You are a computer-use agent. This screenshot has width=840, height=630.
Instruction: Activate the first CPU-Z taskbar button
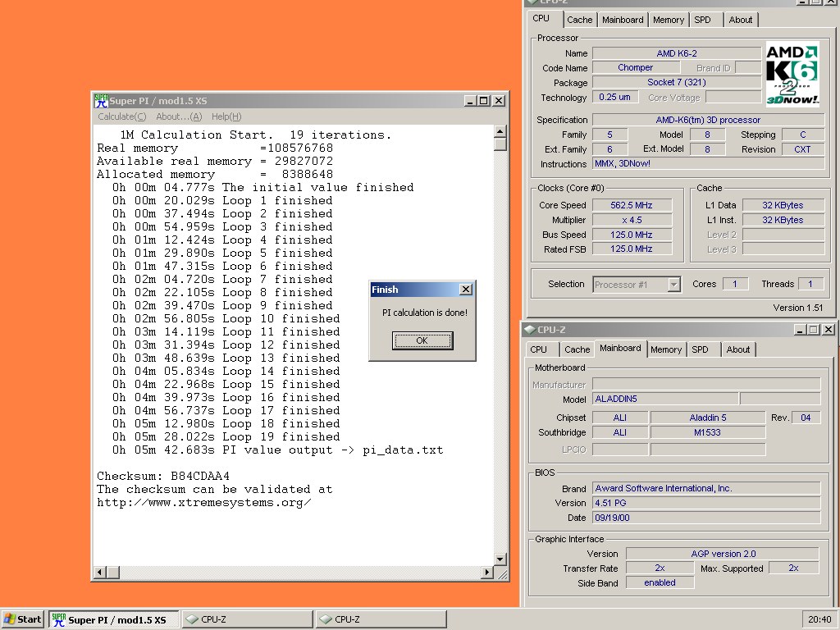247,619
